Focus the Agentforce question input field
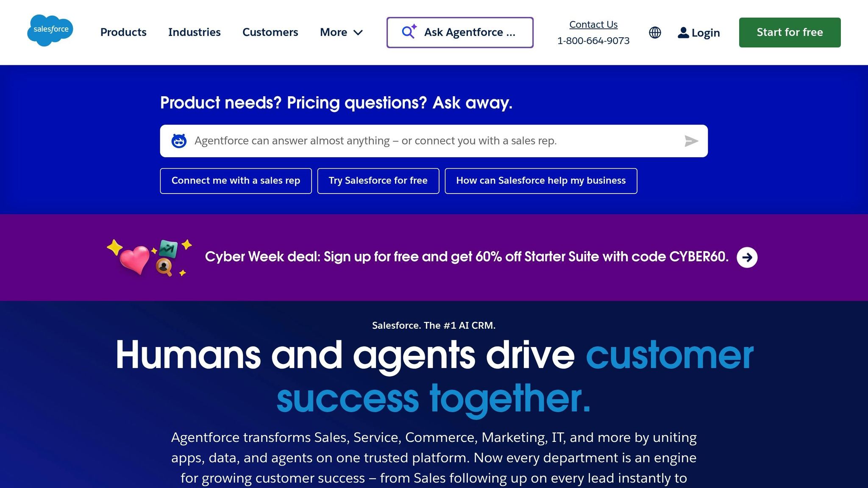 tap(432, 141)
